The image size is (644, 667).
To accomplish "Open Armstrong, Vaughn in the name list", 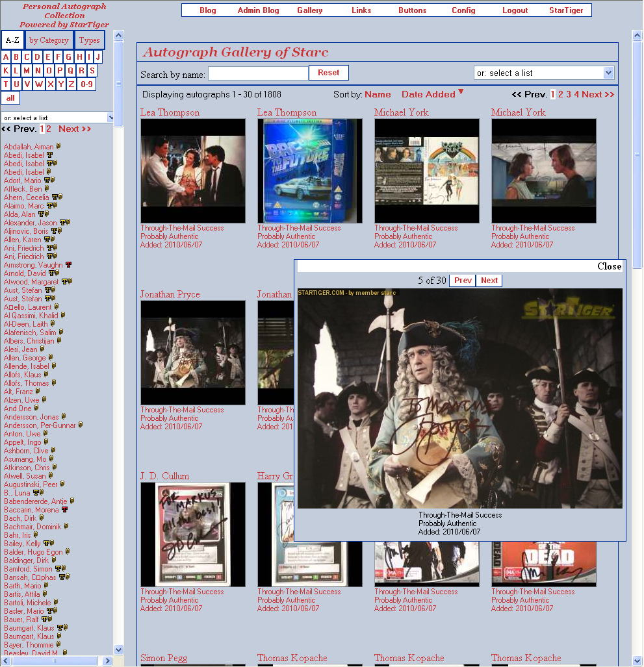I will 33,264.
